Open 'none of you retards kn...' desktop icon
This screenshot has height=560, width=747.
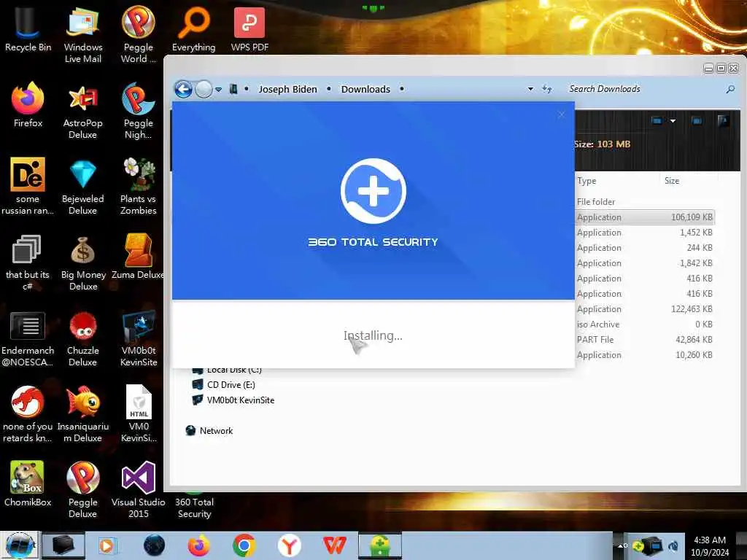(28, 414)
